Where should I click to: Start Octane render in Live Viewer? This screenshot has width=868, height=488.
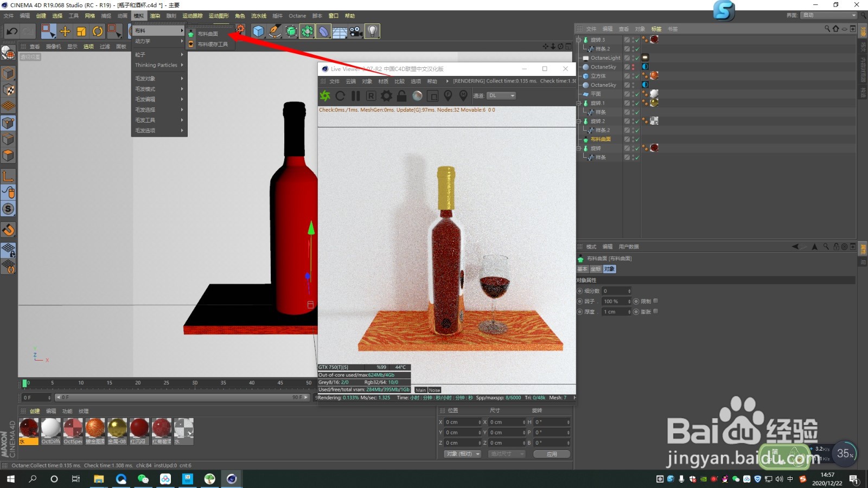click(x=325, y=96)
